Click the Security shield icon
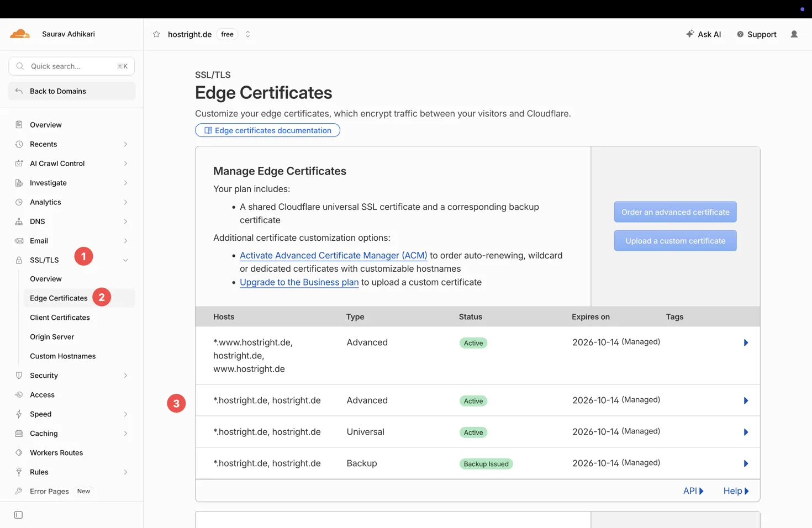The image size is (812, 528). click(19, 376)
